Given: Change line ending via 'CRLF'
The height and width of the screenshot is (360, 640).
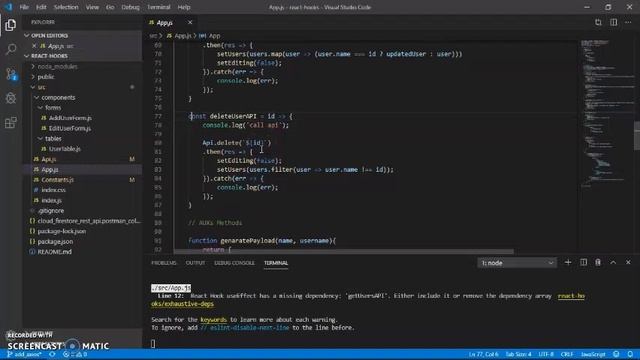Looking at the screenshot, I should click(567, 354).
